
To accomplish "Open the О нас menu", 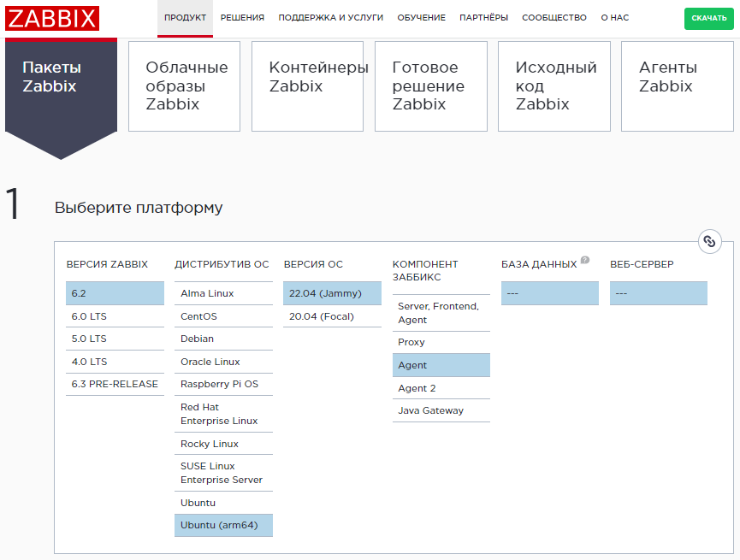I will (x=614, y=17).
